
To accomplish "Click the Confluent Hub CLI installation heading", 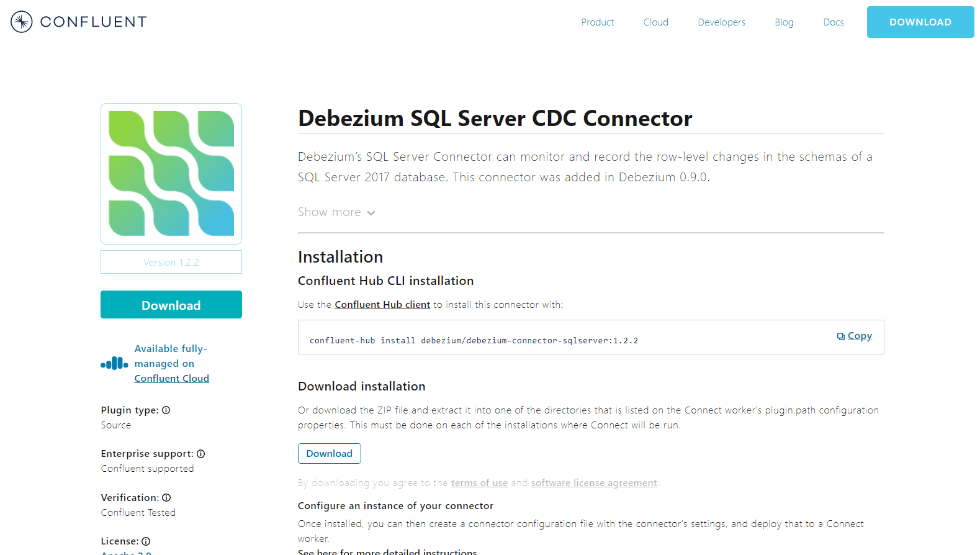I will 385,281.
